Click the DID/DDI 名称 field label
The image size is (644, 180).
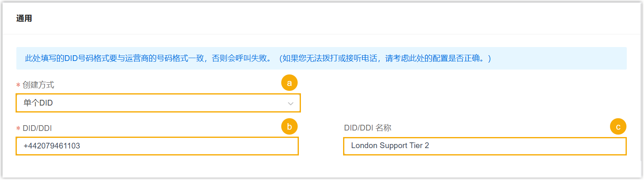(368, 128)
